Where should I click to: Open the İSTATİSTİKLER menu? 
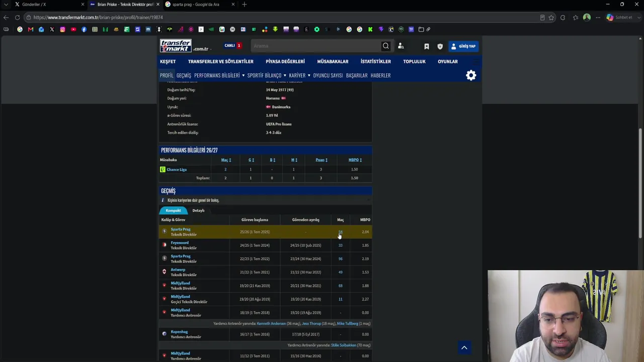[x=376, y=61]
